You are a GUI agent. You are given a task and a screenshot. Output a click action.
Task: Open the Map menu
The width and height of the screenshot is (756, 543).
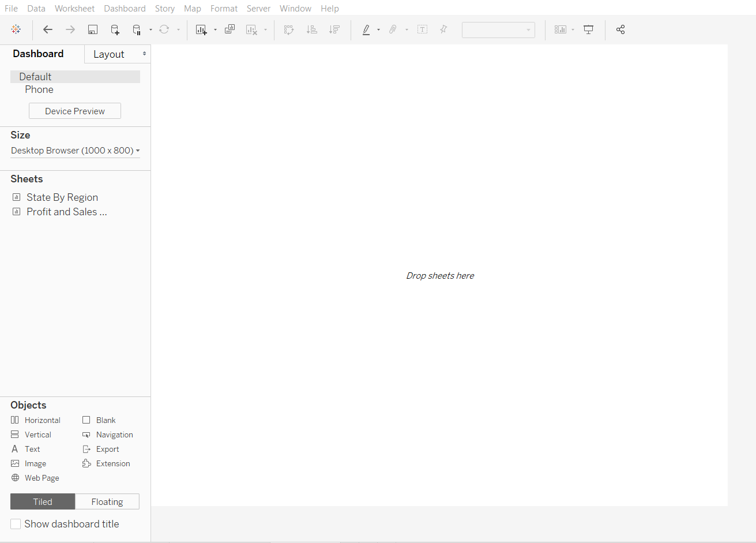tap(193, 9)
